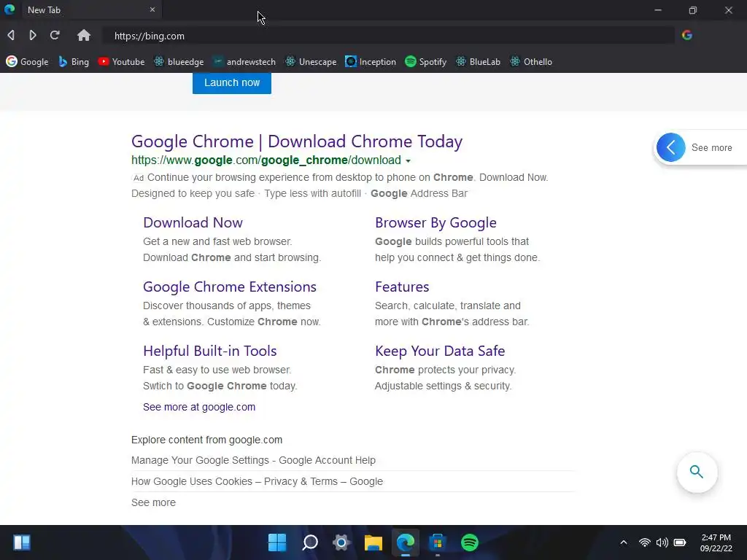Close the New Tab tab
This screenshot has width=747, height=560.
tap(152, 9)
